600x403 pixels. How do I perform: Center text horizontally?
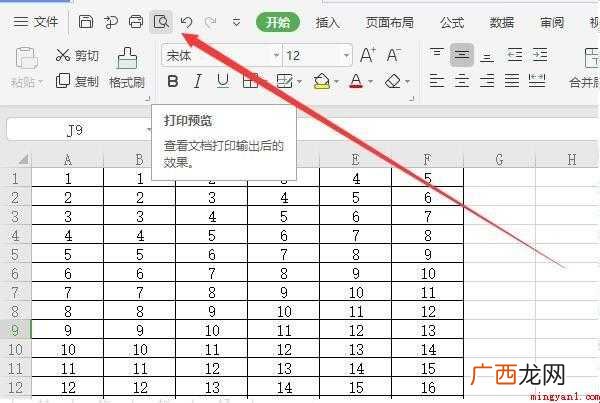pyautogui.click(x=462, y=81)
